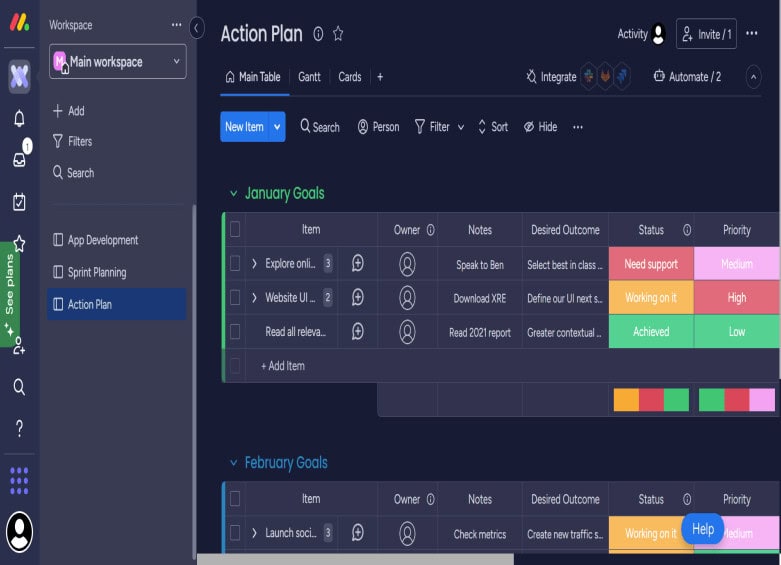The image size is (781, 565).
Task: Change Need support status cell
Action: coord(651,264)
